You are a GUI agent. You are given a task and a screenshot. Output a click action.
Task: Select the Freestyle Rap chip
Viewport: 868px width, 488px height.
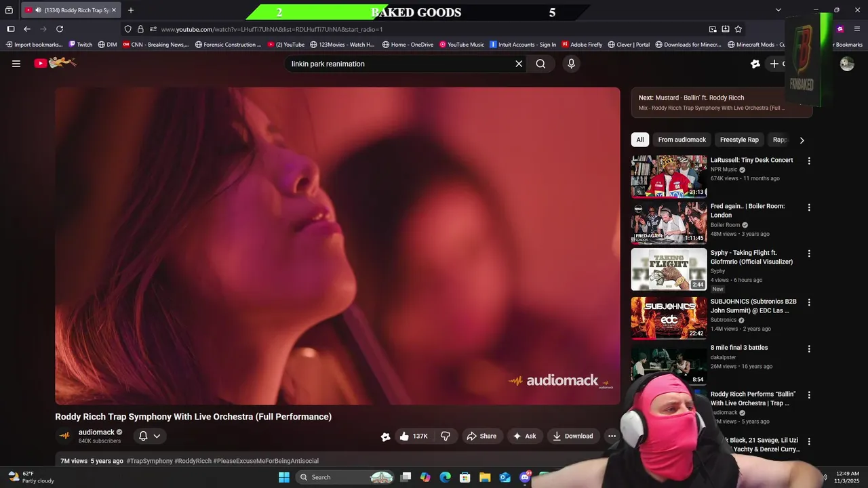point(739,140)
